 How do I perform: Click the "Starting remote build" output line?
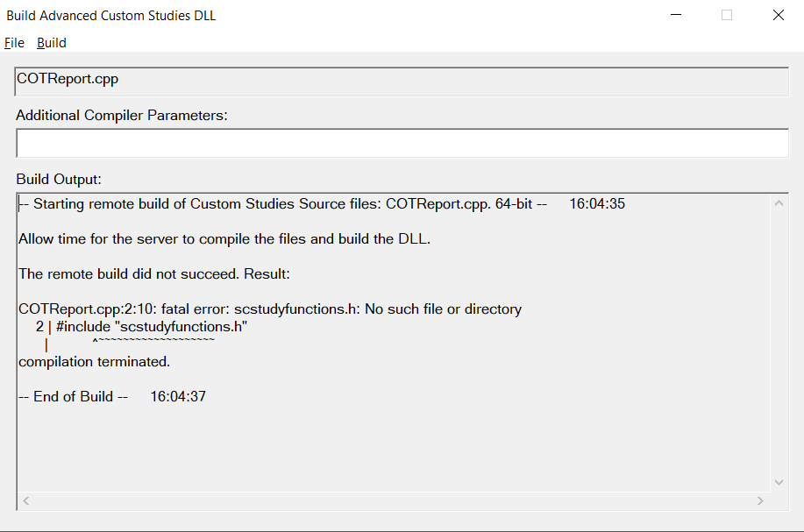pyautogui.click(x=321, y=204)
